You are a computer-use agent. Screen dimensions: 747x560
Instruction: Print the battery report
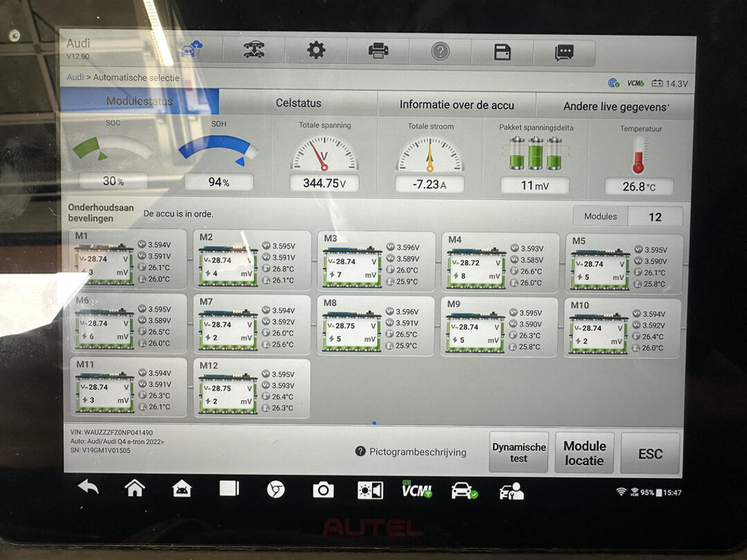pyautogui.click(x=378, y=50)
